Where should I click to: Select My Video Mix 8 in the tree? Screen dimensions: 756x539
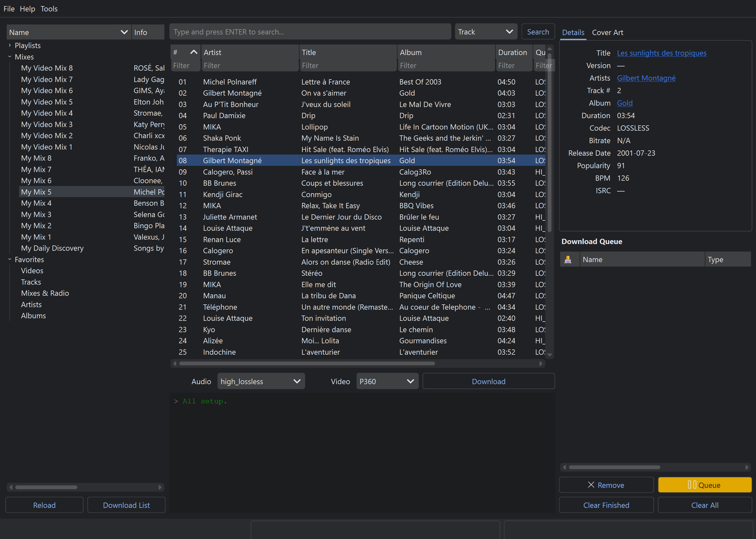(x=47, y=68)
